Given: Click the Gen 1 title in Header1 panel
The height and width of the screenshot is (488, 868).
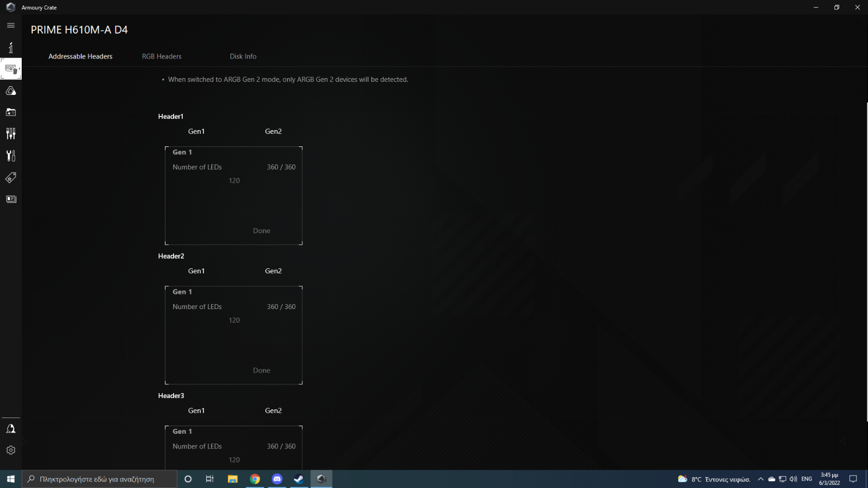Looking at the screenshot, I should point(182,152).
